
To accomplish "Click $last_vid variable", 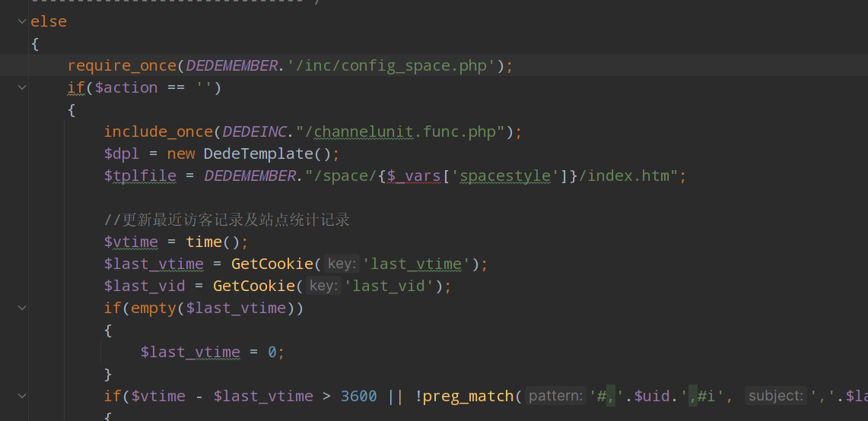I will coord(145,286).
